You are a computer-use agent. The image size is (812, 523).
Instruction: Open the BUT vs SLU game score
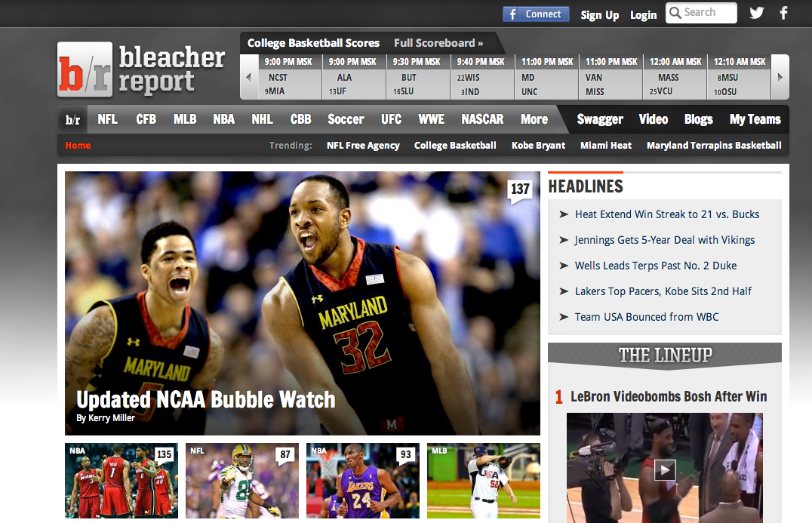click(418, 77)
